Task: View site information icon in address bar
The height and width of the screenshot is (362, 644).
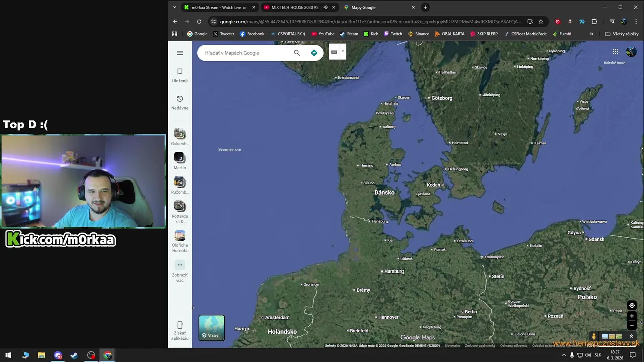Action: tap(214, 21)
